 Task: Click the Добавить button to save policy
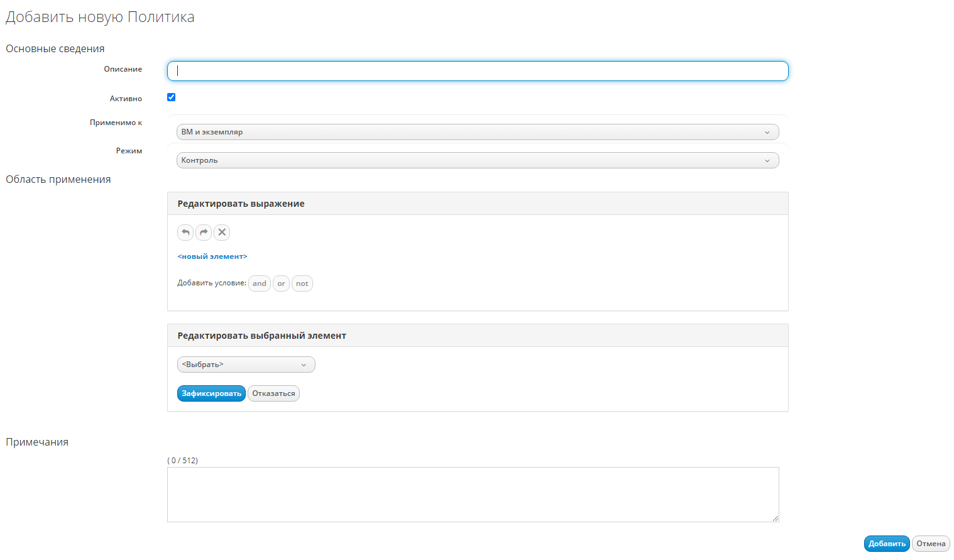(x=887, y=544)
